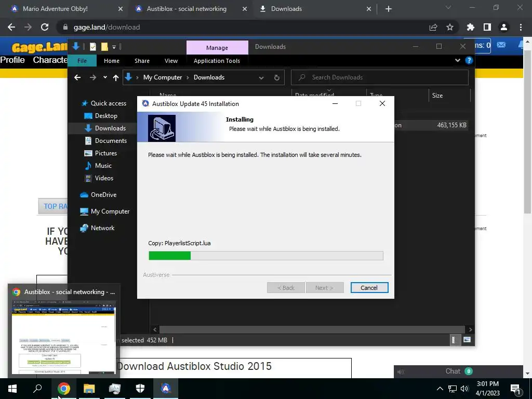Image resolution: width=532 pixels, height=399 pixels.
Task: Open Windows taskbar search
Action: (37, 389)
